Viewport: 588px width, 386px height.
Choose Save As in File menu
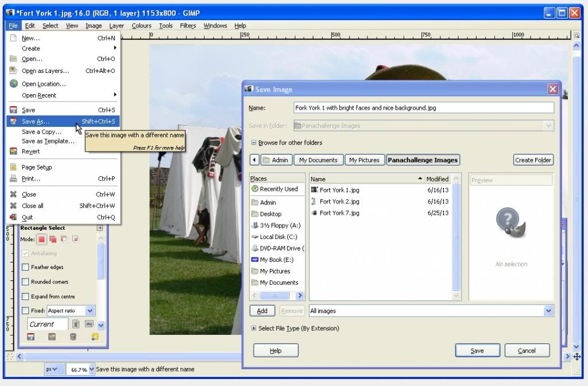[x=63, y=121]
